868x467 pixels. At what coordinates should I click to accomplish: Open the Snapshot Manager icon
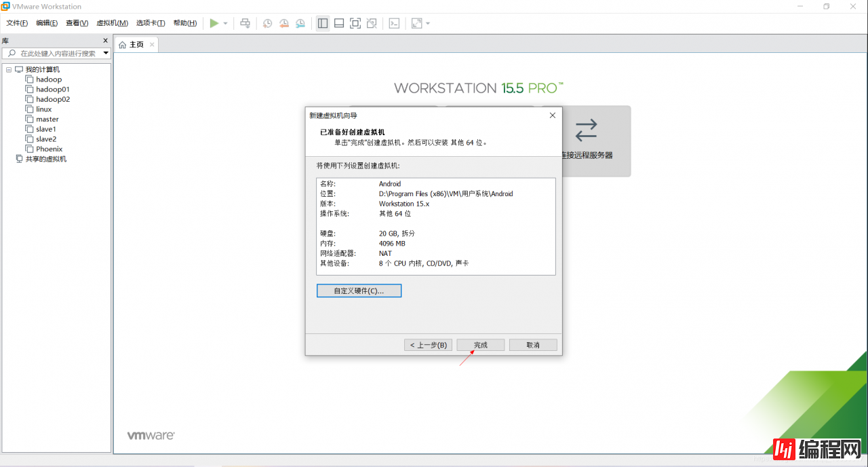(300, 23)
